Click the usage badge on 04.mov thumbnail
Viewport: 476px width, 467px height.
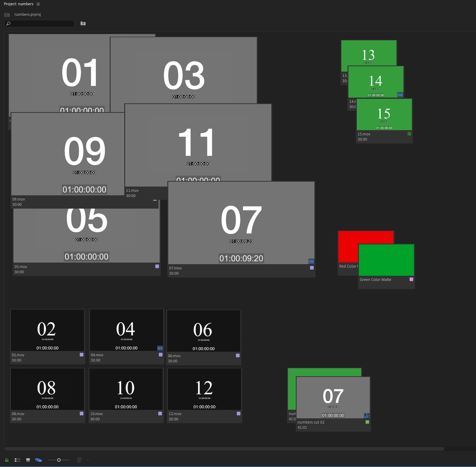coord(160,348)
